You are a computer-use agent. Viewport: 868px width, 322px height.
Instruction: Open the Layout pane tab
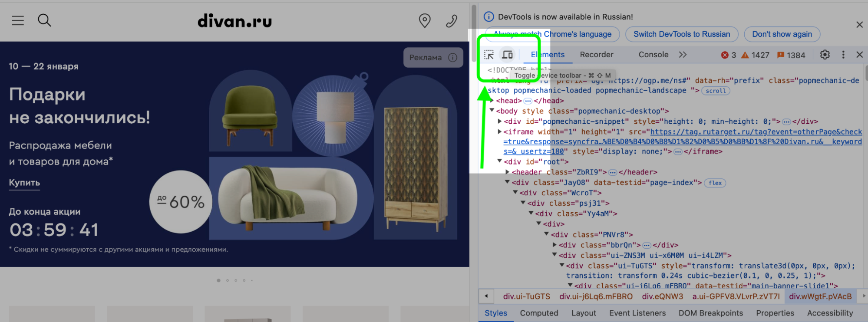pyautogui.click(x=584, y=313)
